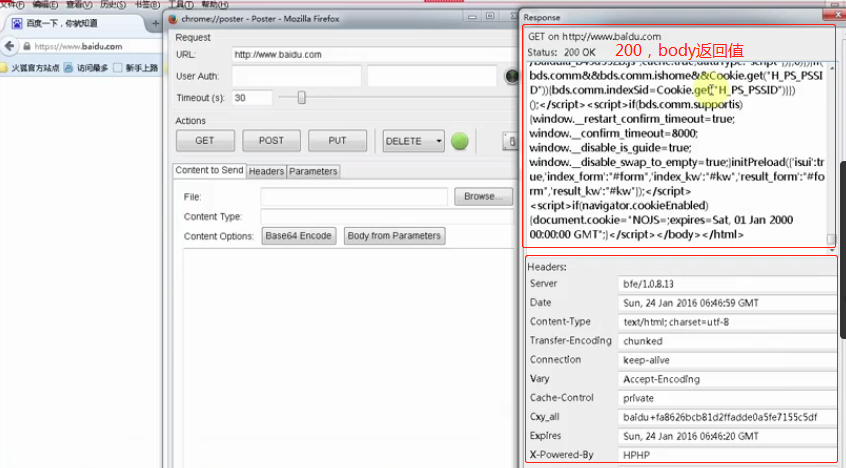Focus the User Auth username field
This screenshot has width=846, height=468.
(x=297, y=76)
